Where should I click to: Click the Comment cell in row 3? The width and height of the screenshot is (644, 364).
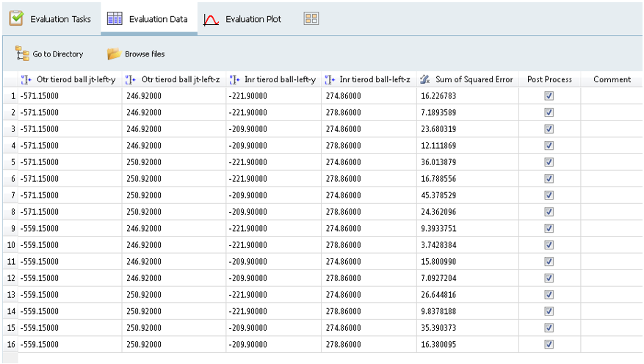click(x=611, y=129)
